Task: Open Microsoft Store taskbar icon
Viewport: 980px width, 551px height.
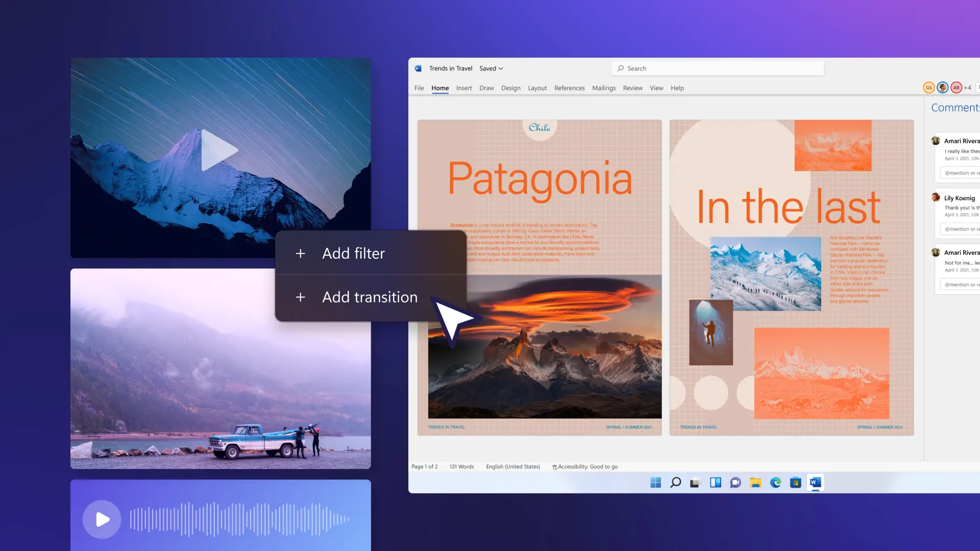Action: point(795,483)
